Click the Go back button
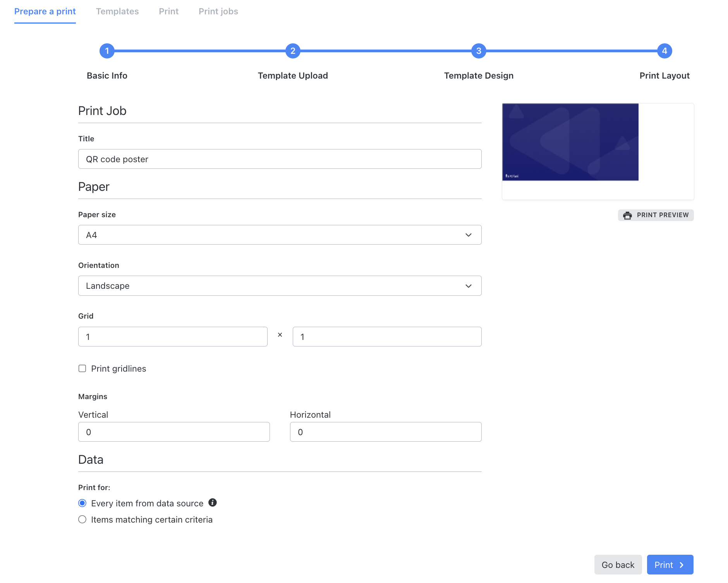This screenshot has width=728, height=583. tap(618, 565)
